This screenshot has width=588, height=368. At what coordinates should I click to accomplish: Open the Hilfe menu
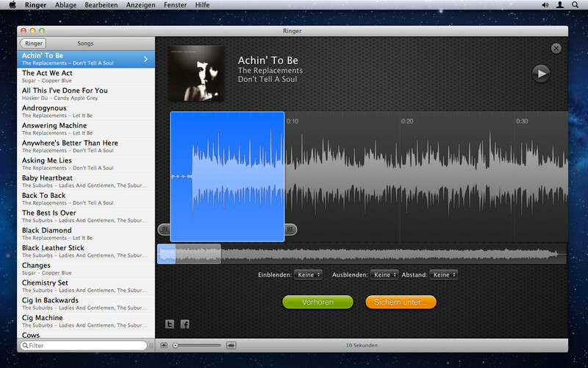(203, 5)
